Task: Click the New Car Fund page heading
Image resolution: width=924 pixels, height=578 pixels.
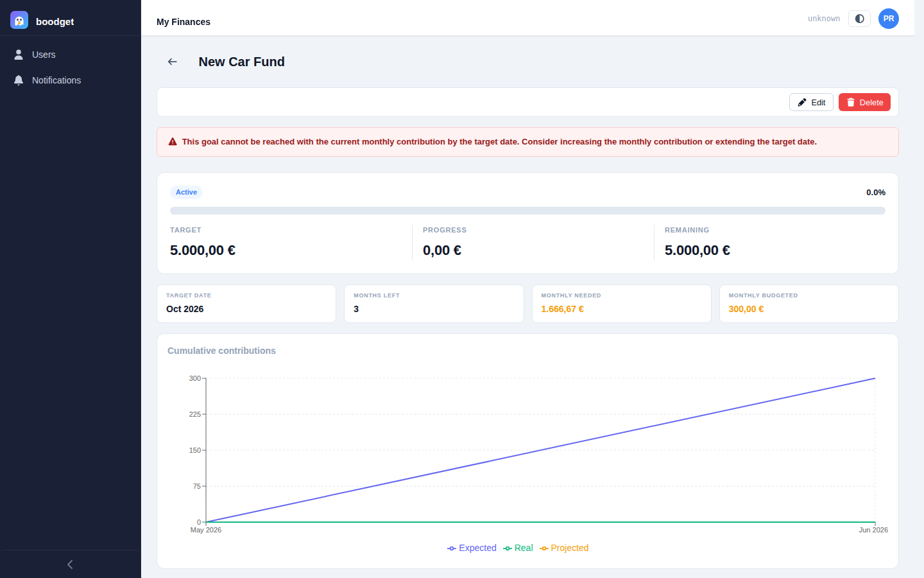Action: [x=241, y=62]
